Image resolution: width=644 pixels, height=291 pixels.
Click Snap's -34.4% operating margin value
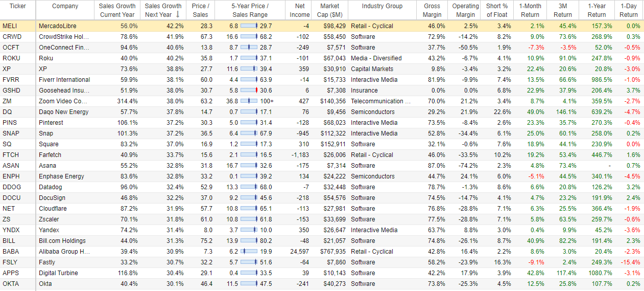click(x=468, y=133)
